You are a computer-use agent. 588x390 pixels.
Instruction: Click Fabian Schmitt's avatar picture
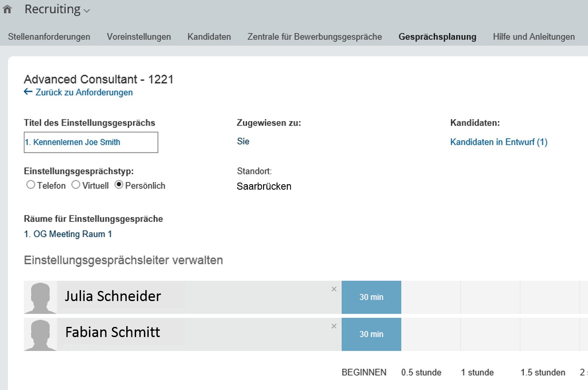pos(40,335)
